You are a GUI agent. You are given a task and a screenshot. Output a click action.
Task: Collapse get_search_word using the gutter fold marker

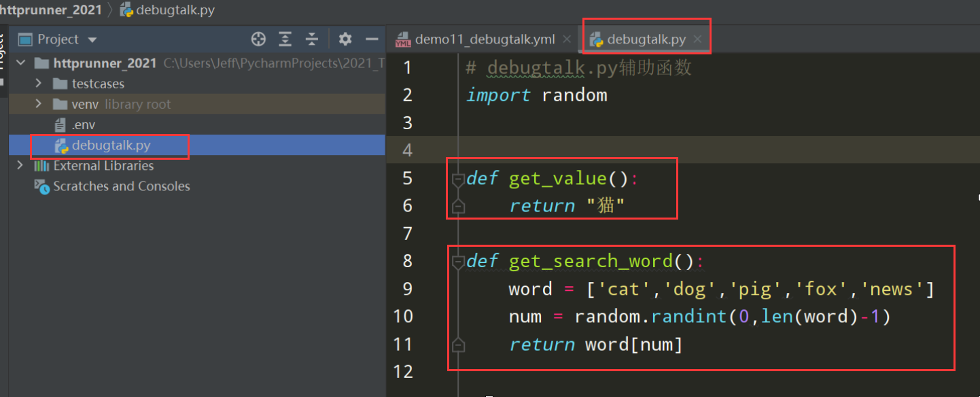coord(459,260)
